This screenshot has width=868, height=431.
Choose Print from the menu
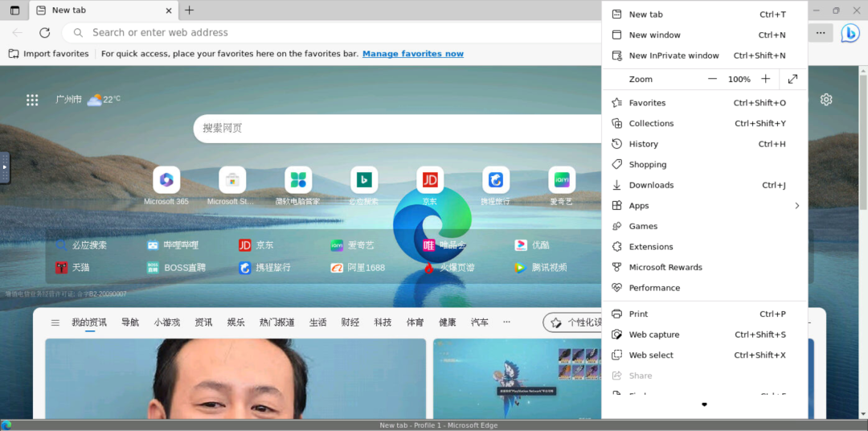coord(704,314)
